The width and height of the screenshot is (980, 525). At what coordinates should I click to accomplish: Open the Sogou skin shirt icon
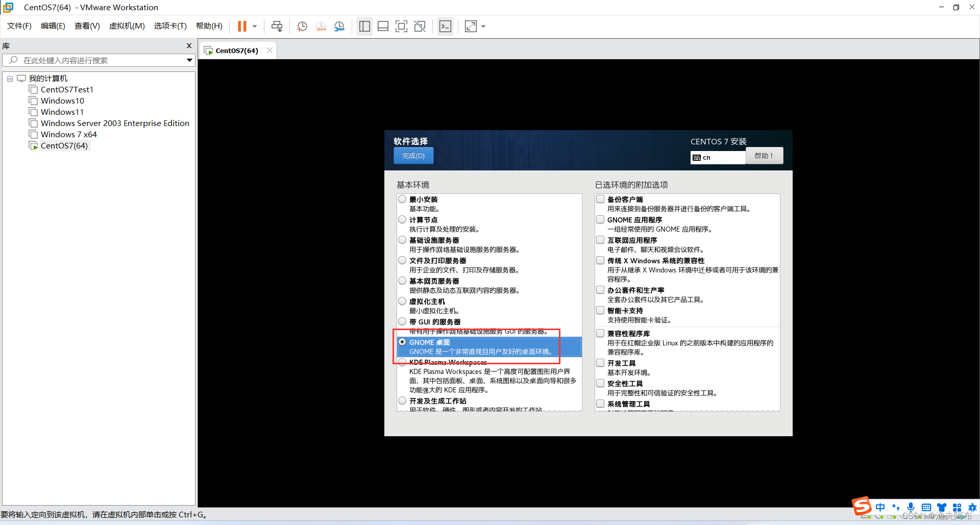pos(942,507)
